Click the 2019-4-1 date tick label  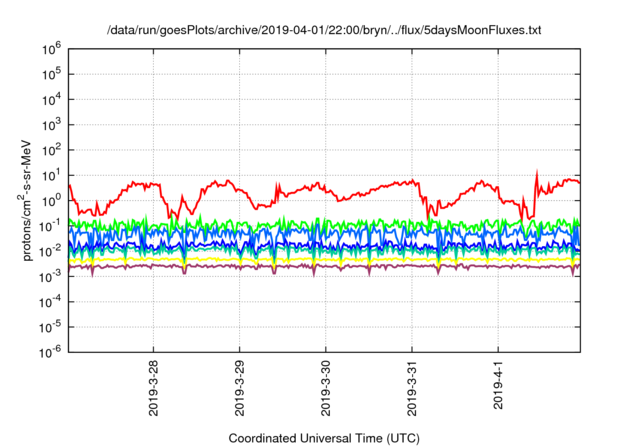point(498,385)
